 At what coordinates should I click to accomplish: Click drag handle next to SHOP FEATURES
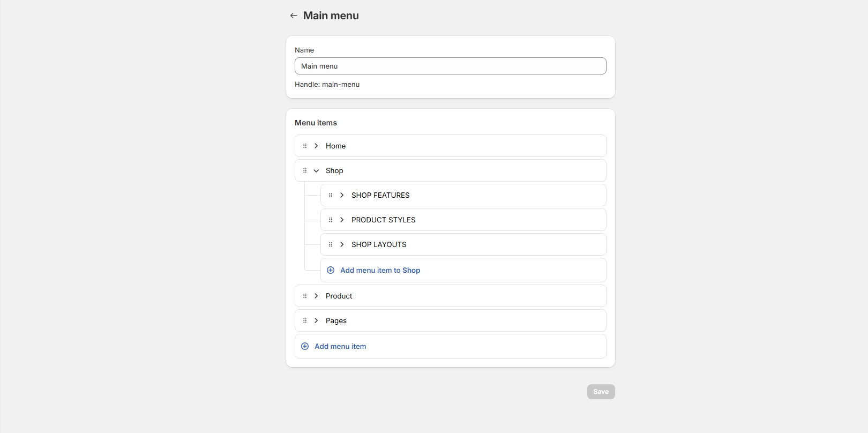331,195
